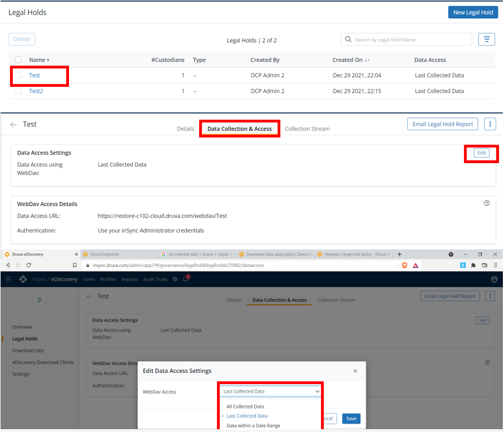Click the browser back navigation arrow
Image resolution: width=504 pixels, height=432 pixels.
[x=8, y=265]
